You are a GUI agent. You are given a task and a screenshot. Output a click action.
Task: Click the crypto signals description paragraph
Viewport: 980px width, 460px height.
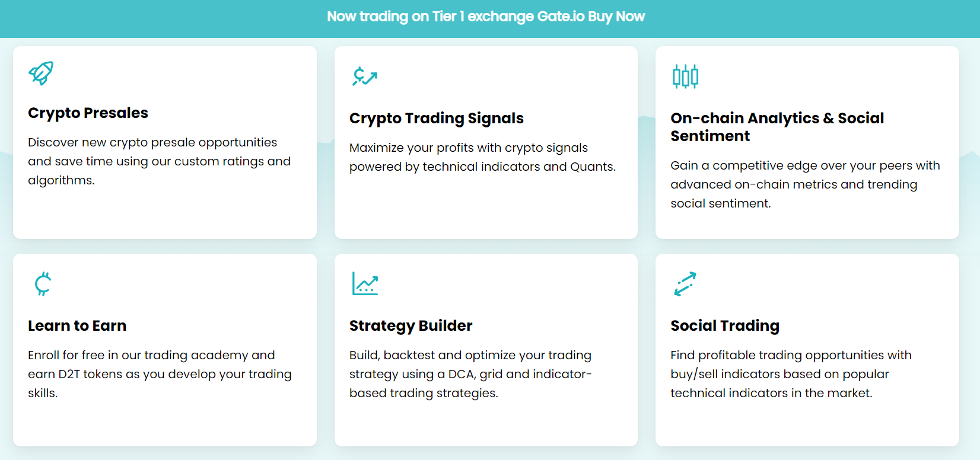[x=482, y=157]
